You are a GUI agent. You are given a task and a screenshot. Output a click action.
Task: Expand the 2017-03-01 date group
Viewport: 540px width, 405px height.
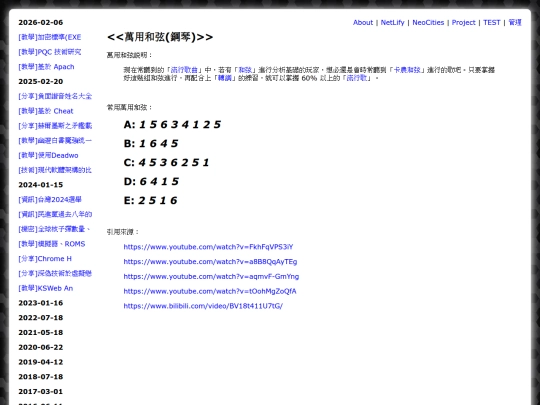[x=41, y=392]
